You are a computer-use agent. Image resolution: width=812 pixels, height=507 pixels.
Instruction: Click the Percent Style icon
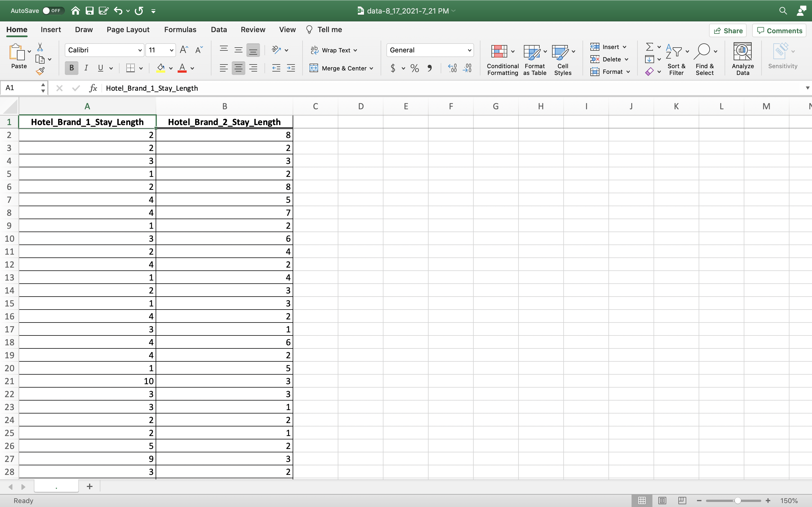pos(414,68)
